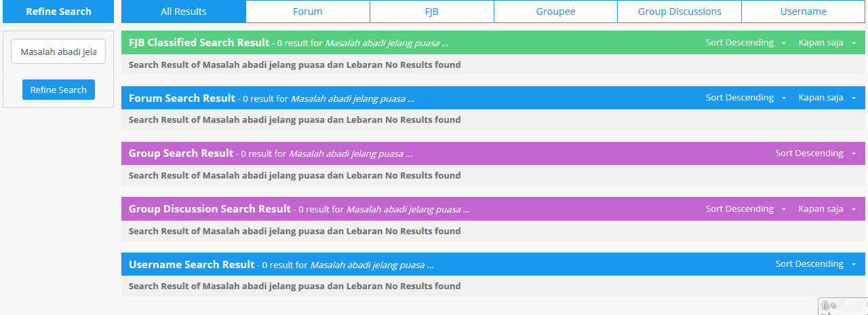Select the All Results tab
Viewport: 868px width, 315px height.
184,12
